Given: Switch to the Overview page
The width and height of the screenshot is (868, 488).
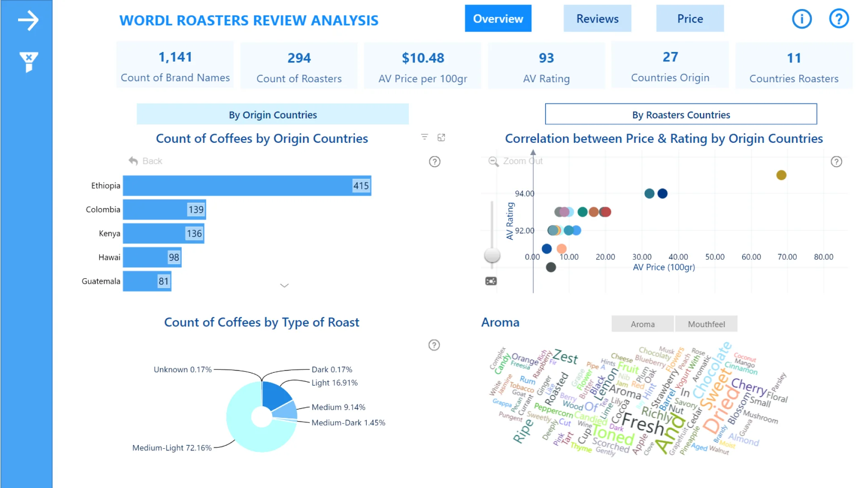Looking at the screenshot, I should coord(498,19).
